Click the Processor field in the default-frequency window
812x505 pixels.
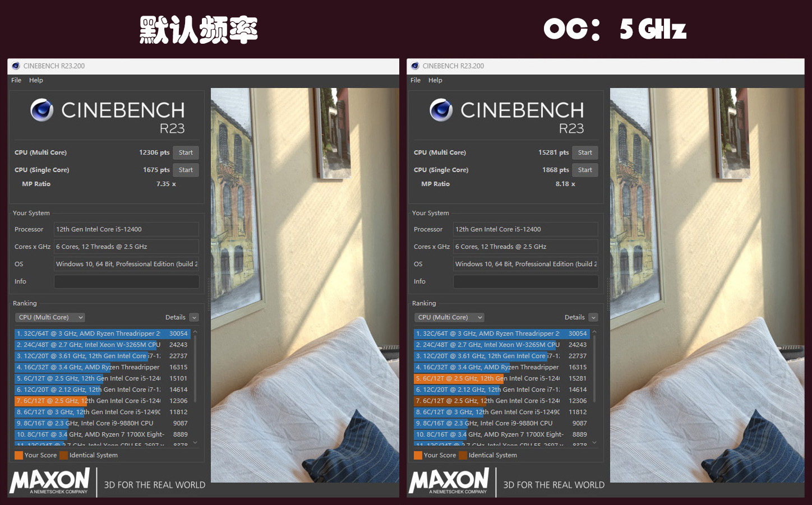pos(126,229)
